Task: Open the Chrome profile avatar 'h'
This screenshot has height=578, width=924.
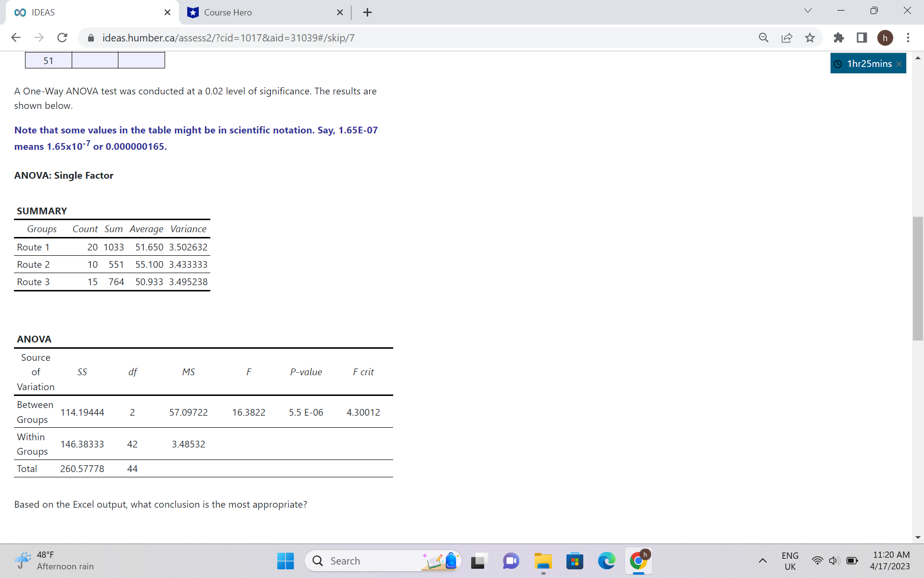Action: [885, 38]
